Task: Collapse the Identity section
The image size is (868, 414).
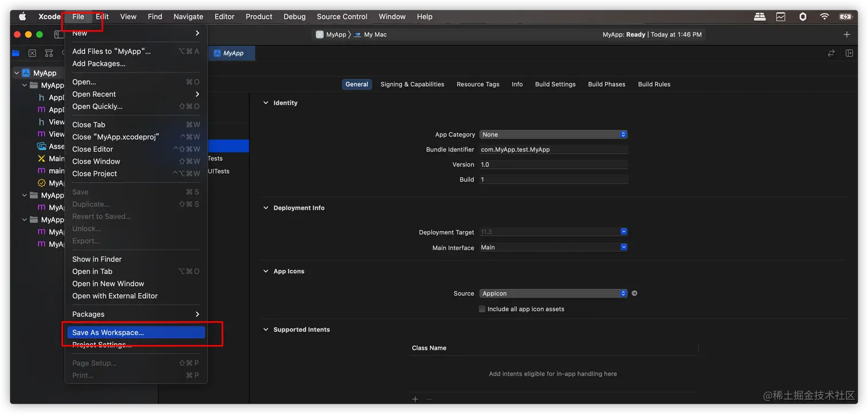Action: pyautogui.click(x=266, y=103)
